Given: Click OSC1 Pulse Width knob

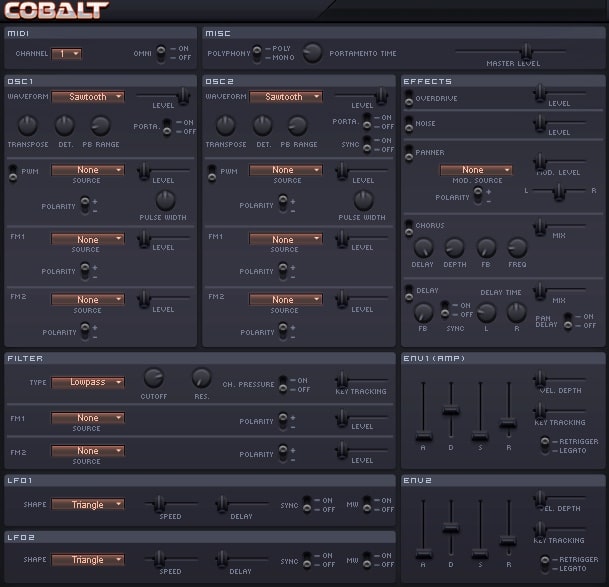Looking at the screenshot, I should 164,199.
